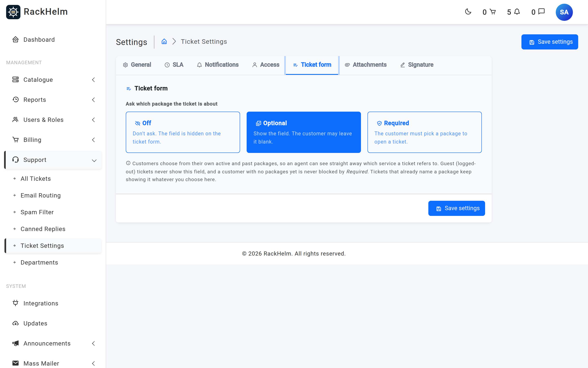
Task: Click the Dashboard house icon
Action: [x=16, y=39]
